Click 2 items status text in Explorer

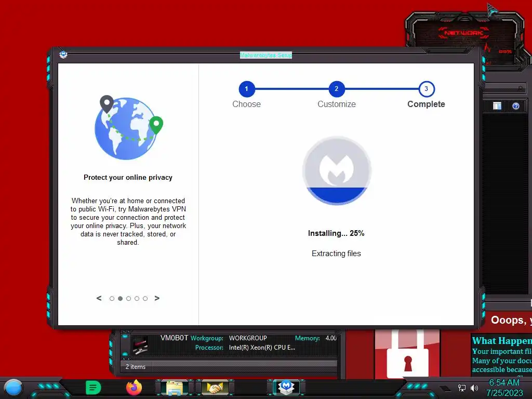click(x=136, y=367)
